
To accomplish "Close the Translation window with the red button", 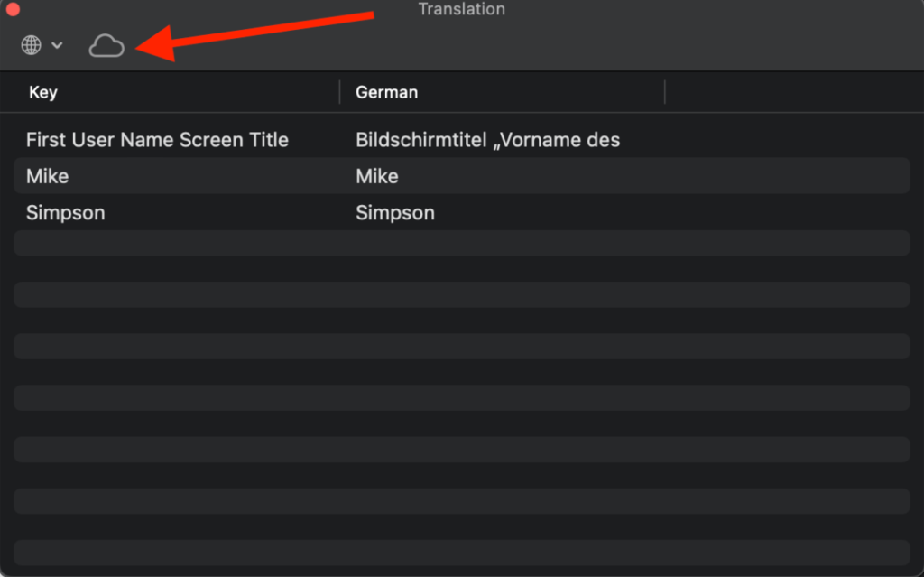I will coord(13,9).
